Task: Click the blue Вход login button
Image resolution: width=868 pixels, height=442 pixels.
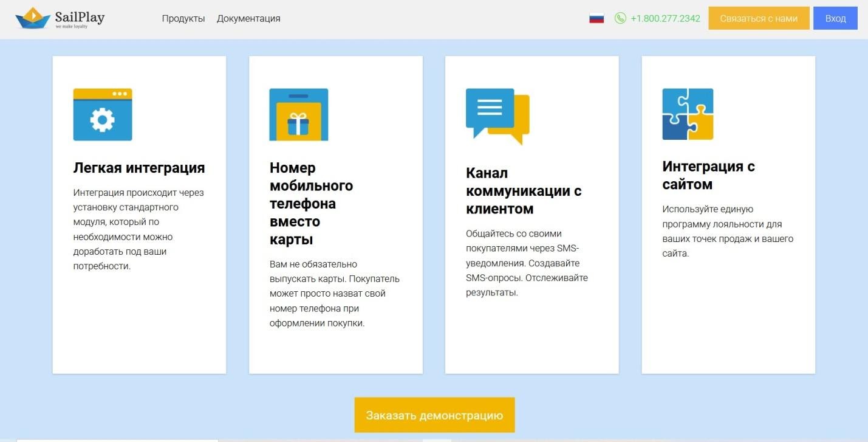Action: [835, 18]
